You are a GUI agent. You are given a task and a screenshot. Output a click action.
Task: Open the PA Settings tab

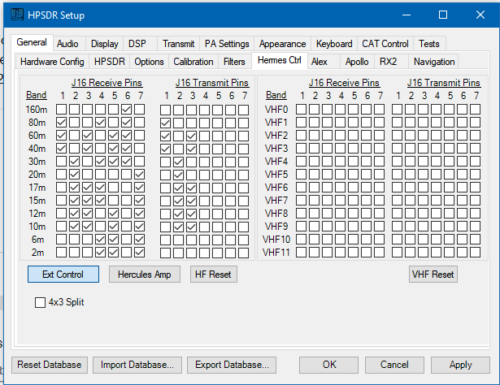tap(227, 44)
